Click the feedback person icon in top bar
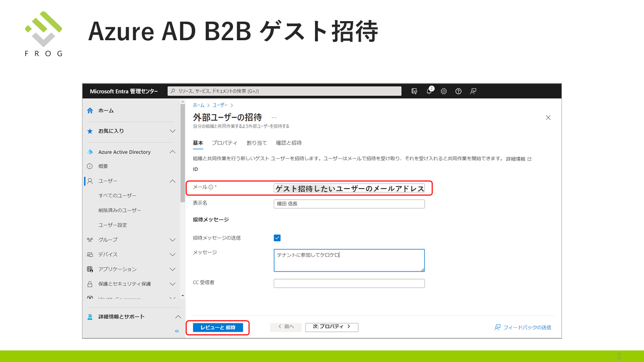 coord(473,91)
